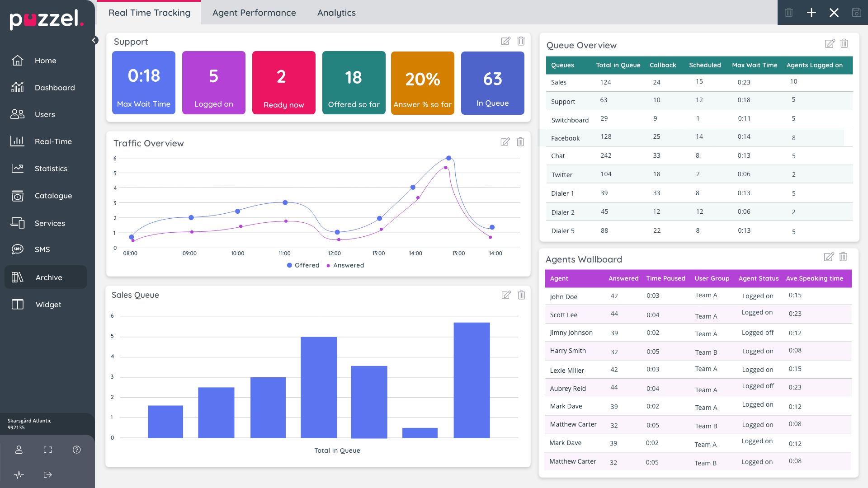Toggle the Offered series in Traffic Overview legend
Image resolution: width=868 pixels, height=488 pixels.
303,265
